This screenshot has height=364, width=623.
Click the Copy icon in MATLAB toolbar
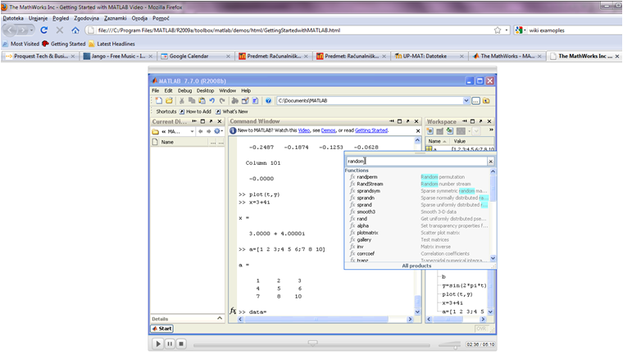tap(192, 101)
